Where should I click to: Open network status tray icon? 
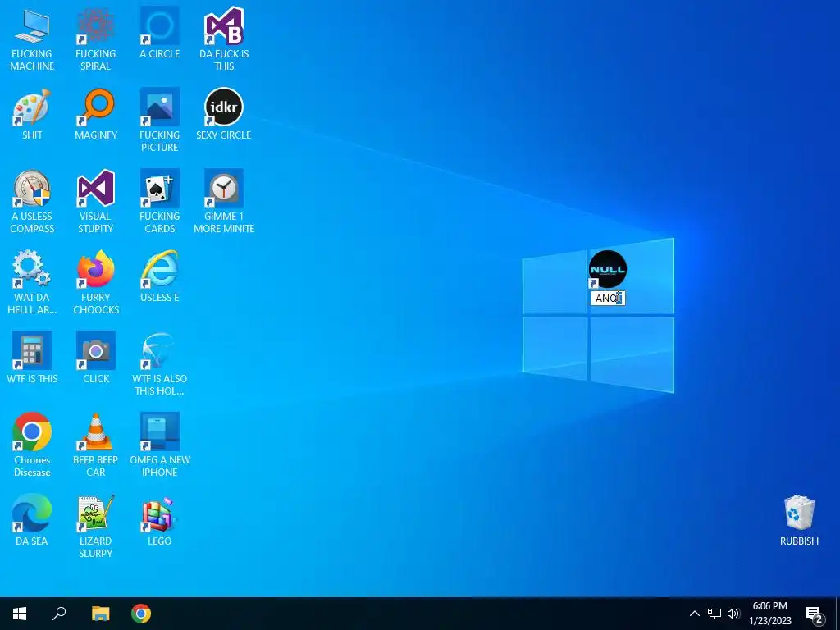coord(714,614)
